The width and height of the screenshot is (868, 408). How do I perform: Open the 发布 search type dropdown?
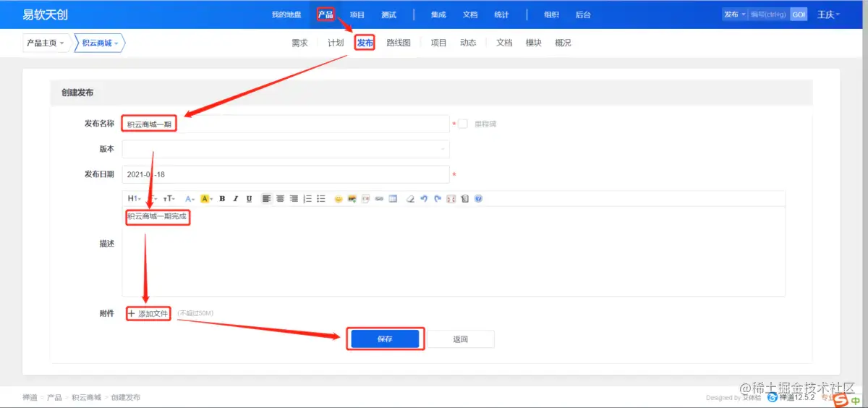click(734, 14)
